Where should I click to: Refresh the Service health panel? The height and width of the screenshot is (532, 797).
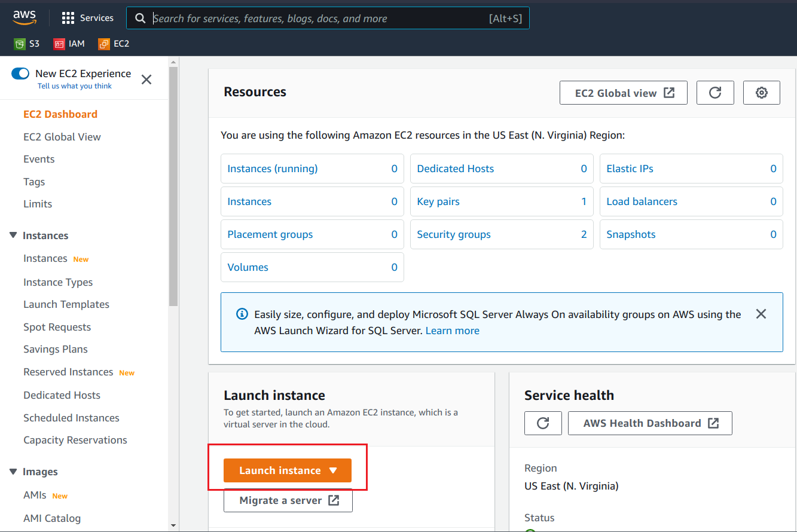coord(543,423)
